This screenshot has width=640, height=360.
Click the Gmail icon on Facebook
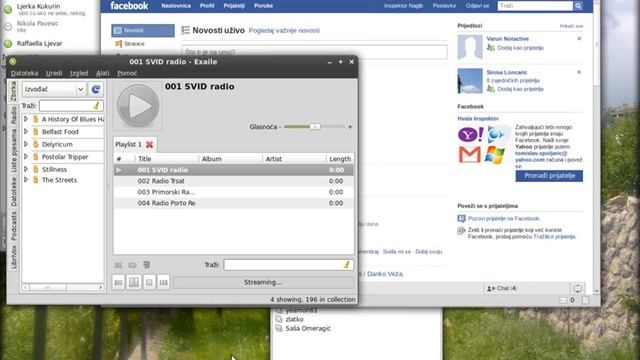click(x=469, y=155)
